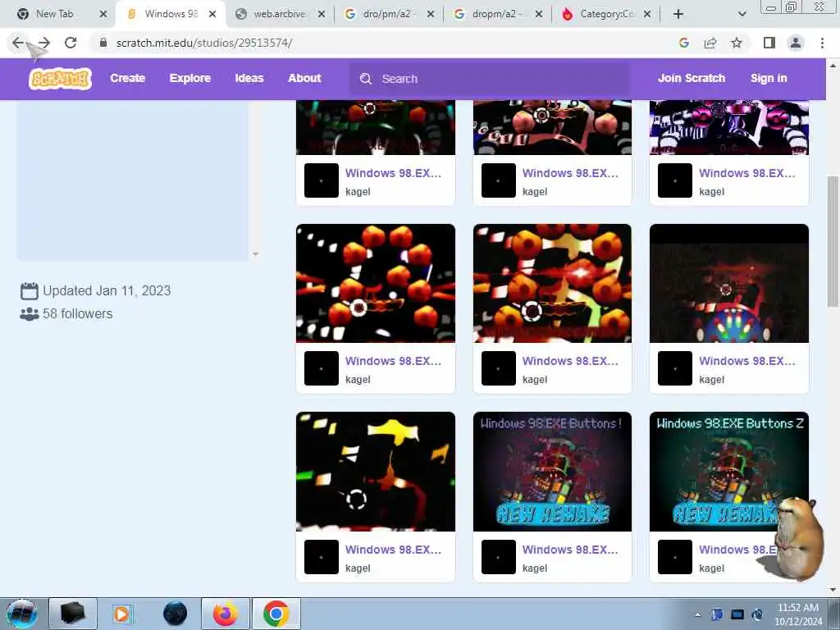The image size is (840, 630).
Task: Click the scrollbar up arrow
Action: 833,66
